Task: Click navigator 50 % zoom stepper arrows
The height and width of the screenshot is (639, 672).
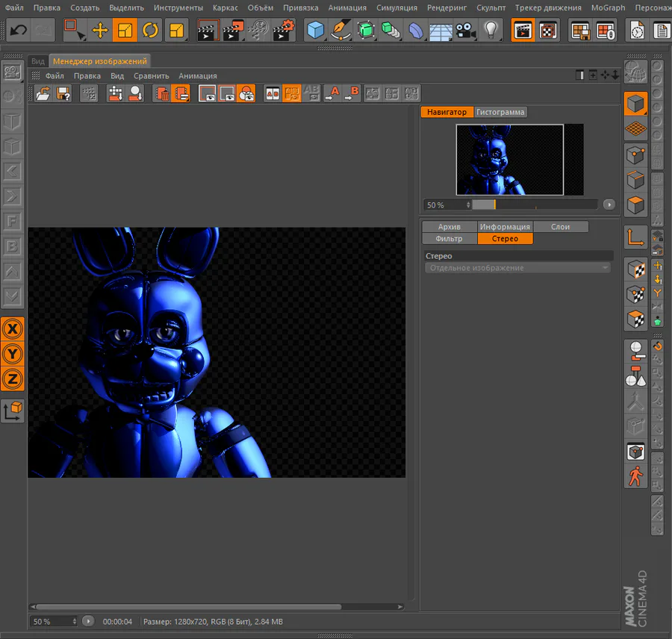Action: click(468, 205)
